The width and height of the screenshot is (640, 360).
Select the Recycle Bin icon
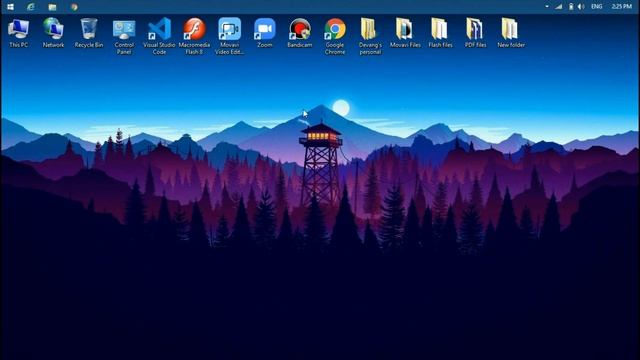[89, 33]
